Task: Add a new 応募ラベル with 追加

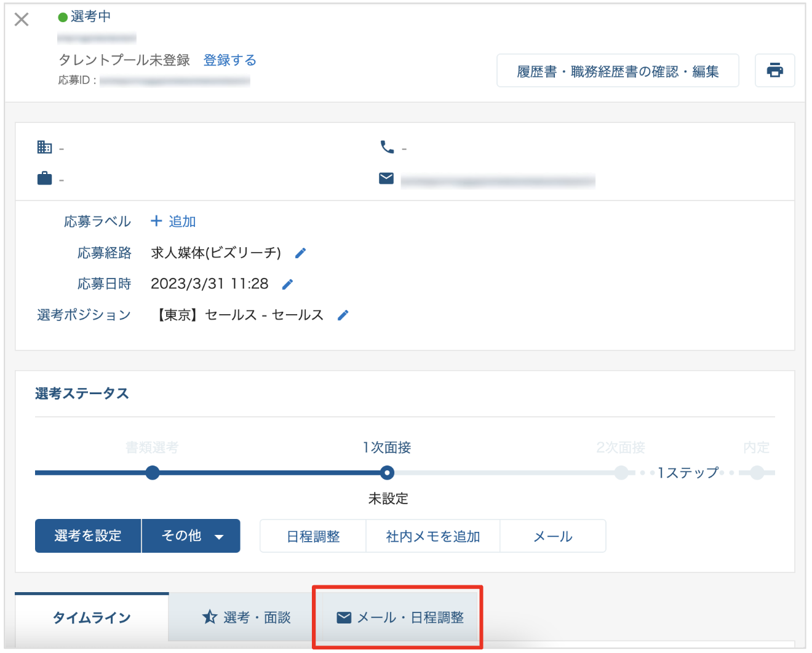Action: (x=173, y=221)
